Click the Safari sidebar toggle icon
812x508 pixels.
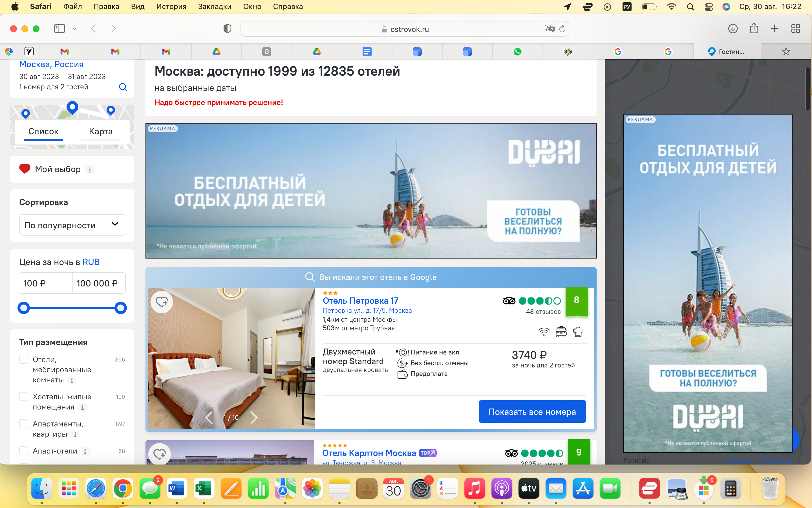tap(59, 29)
